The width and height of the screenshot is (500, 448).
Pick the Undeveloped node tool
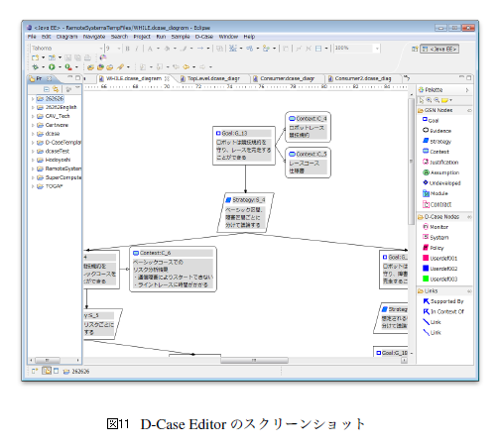(441, 182)
